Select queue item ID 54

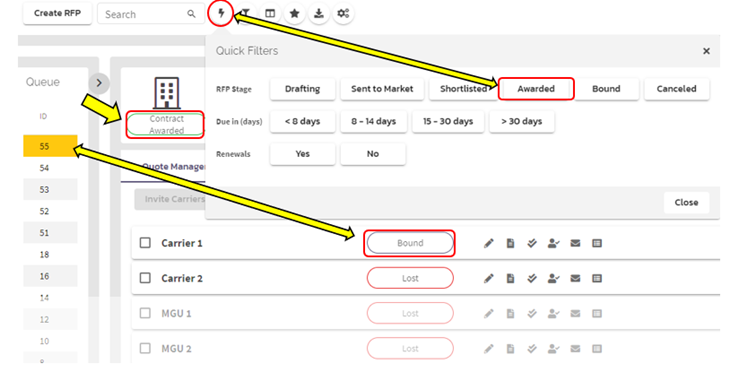coord(50,168)
